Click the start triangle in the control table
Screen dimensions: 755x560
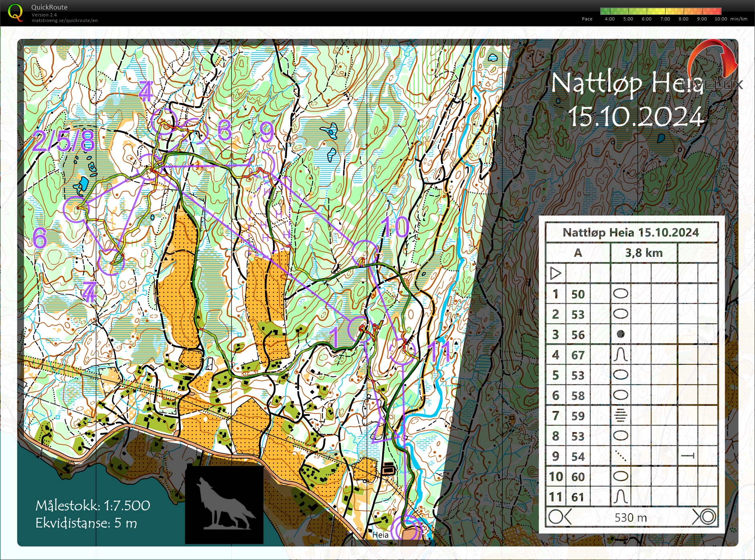coord(555,273)
